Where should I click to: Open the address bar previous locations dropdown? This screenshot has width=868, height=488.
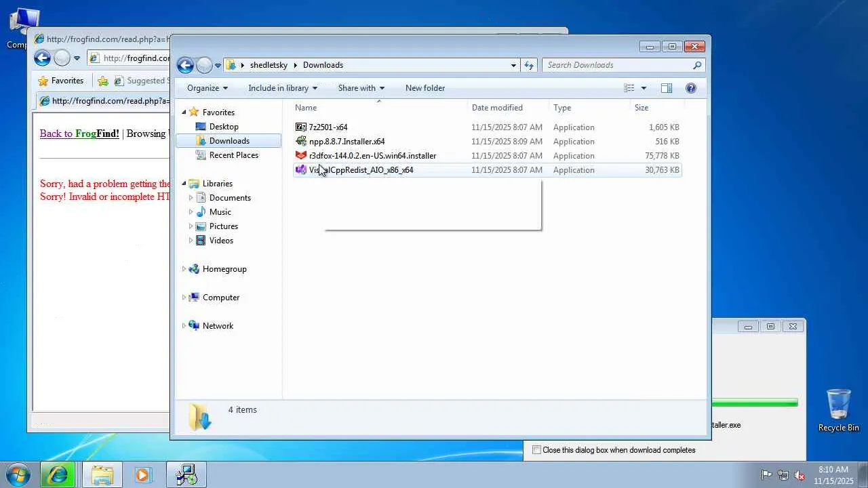(x=513, y=65)
